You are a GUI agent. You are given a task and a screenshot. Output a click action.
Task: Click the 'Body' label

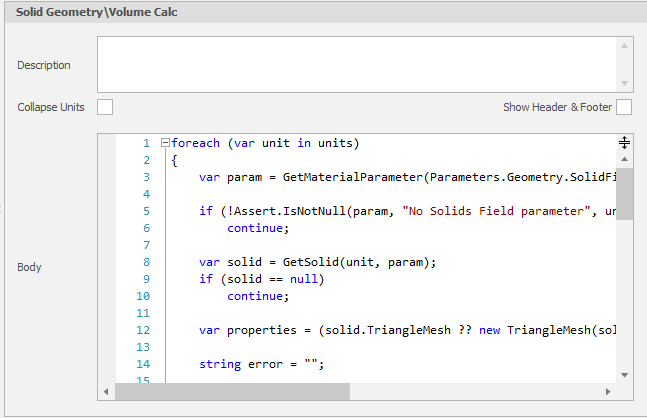tap(29, 267)
